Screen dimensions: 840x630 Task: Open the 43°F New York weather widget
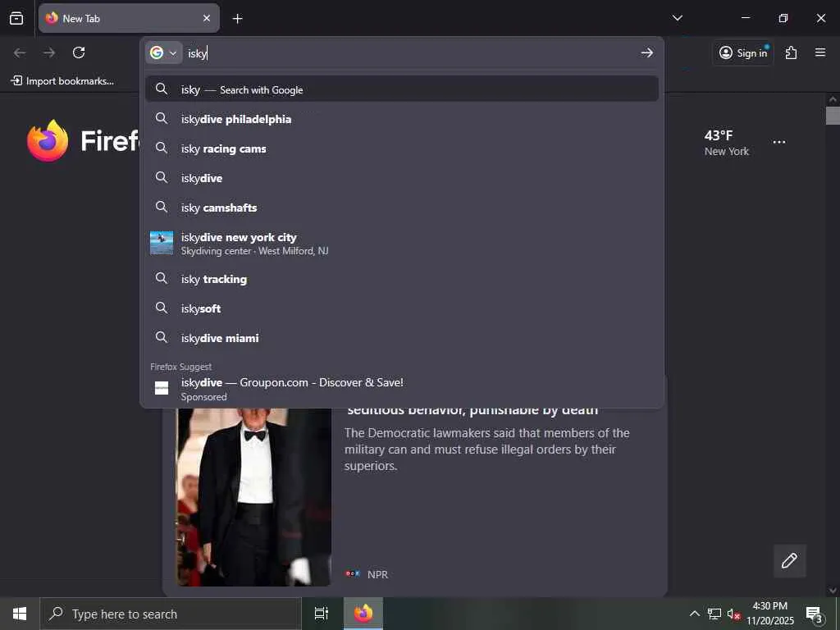point(726,143)
